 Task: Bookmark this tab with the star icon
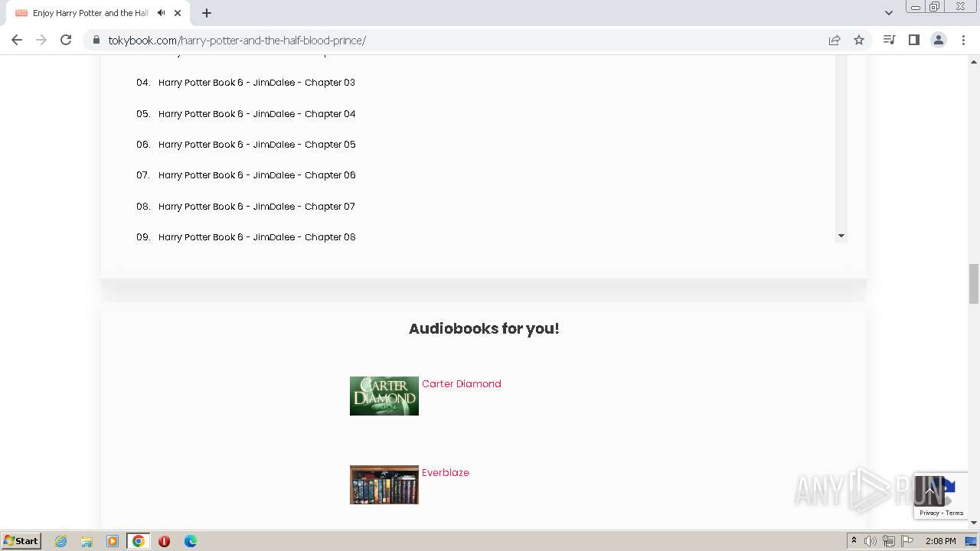tap(859, 40)
